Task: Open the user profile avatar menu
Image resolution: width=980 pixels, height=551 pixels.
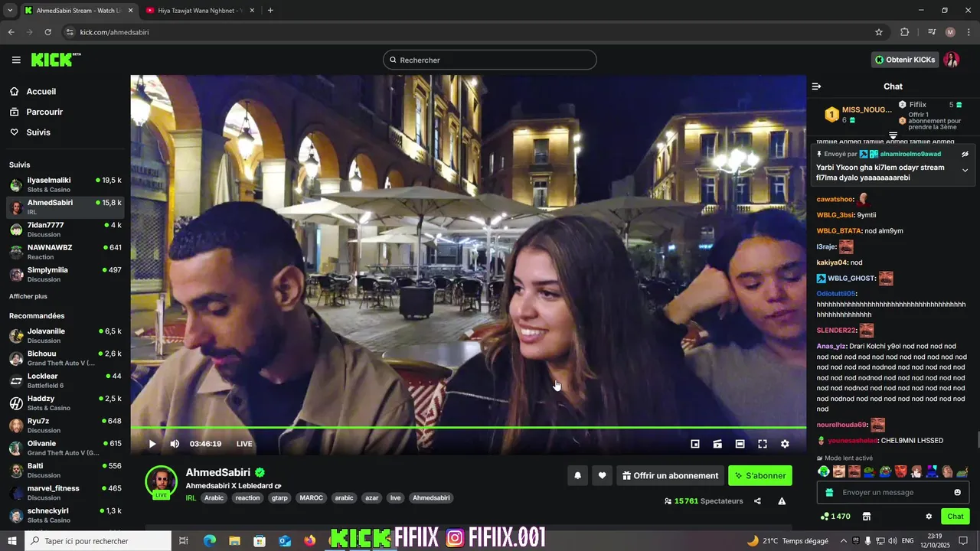Action: click(952, 60)
